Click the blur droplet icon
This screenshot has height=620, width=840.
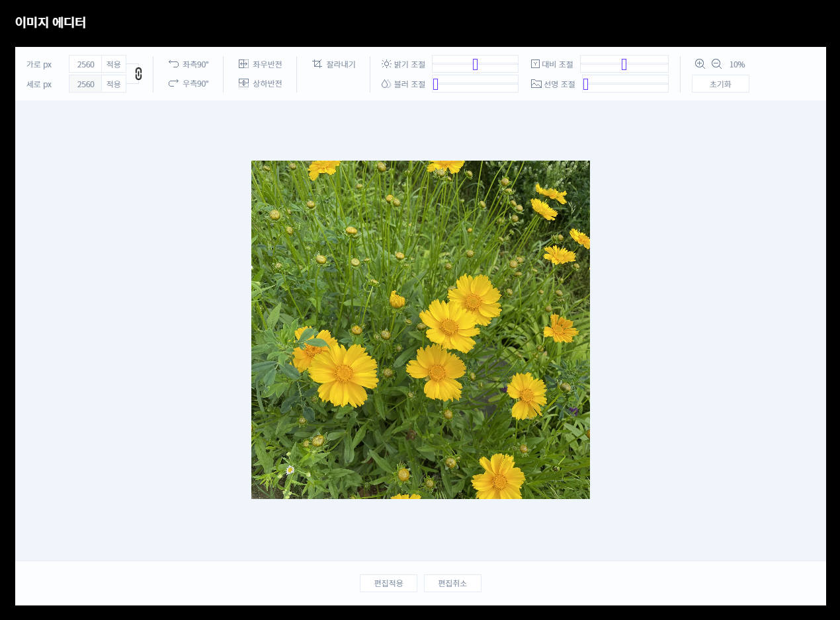coord(386,84)
